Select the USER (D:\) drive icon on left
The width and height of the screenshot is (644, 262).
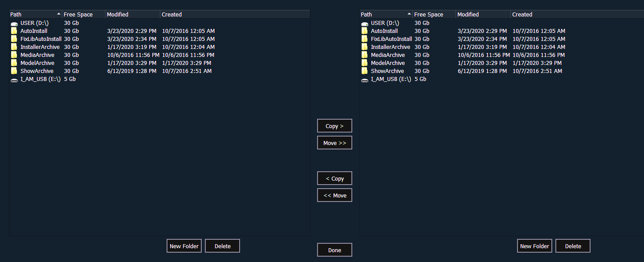tap(14, 23)
